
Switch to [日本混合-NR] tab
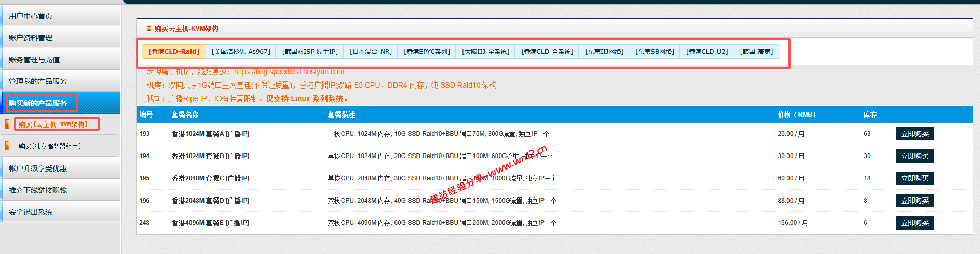[371, 51]
